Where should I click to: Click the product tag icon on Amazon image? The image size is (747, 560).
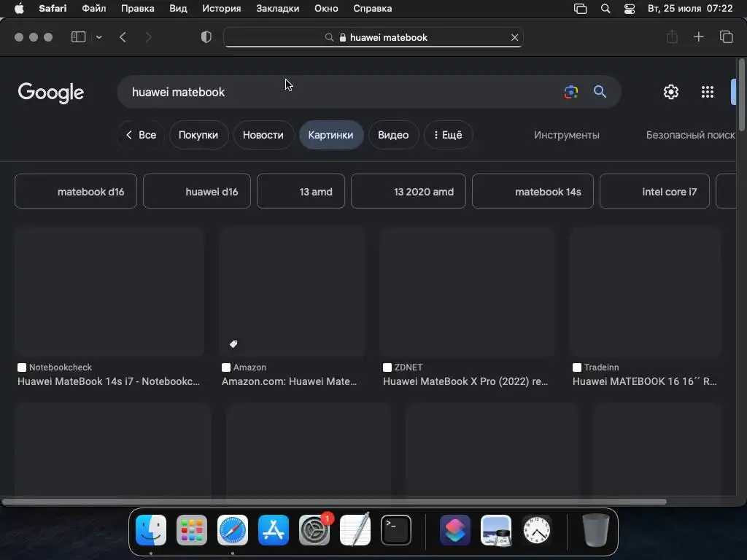(233, 344)
